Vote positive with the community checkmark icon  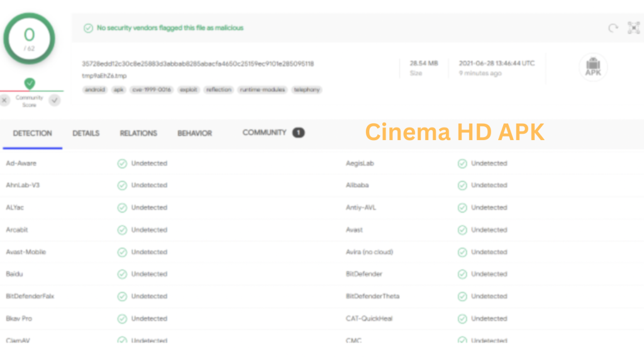tap(54, 100)
